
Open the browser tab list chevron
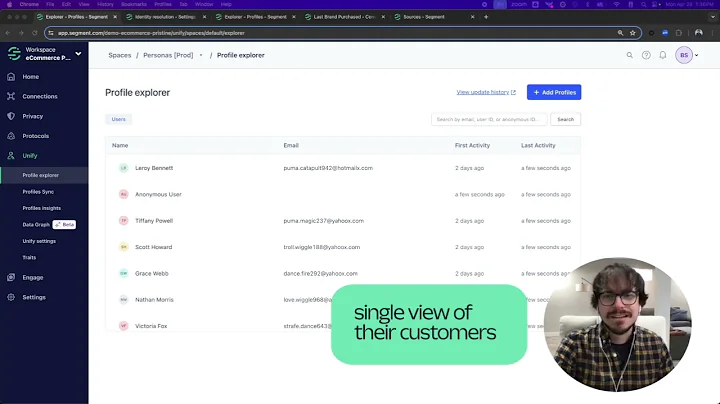pyautogui.click(x=713, y=17)
